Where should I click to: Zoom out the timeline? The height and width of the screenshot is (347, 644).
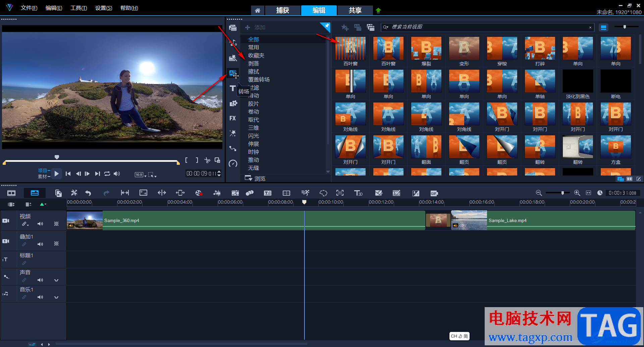[x=539, y=193]
